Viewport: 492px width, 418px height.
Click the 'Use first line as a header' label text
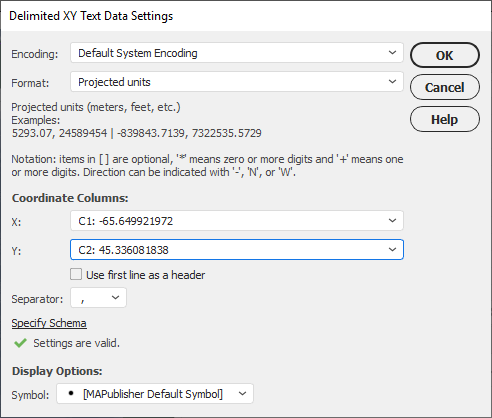click(145, 275)
